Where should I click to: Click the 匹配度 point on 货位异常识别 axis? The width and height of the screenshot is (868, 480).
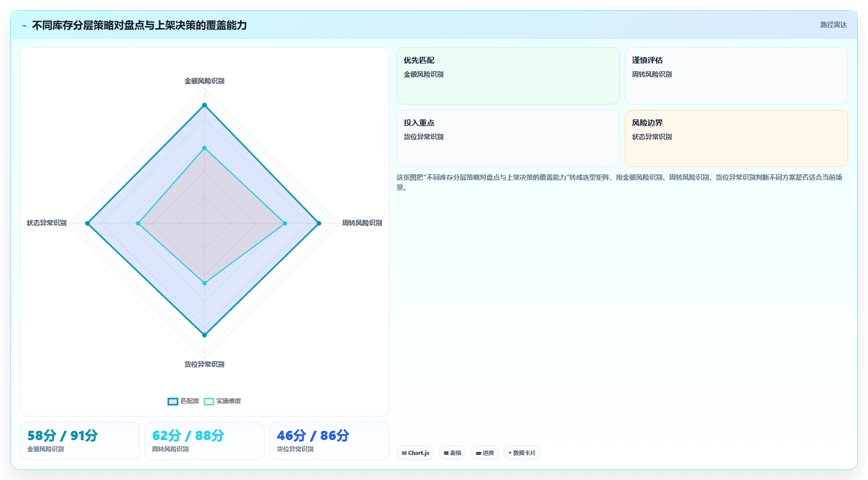(x=204, y=335)
